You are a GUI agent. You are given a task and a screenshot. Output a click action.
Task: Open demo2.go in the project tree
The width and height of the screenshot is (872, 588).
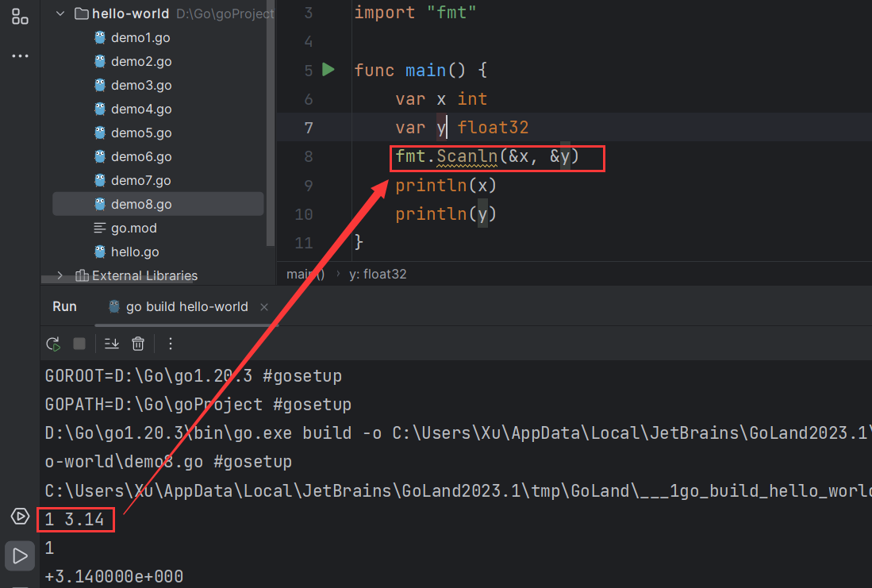[140, 61]
